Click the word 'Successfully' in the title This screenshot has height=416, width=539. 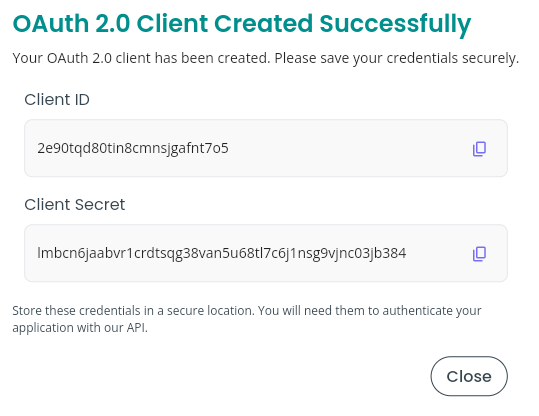tap(395, 24)
